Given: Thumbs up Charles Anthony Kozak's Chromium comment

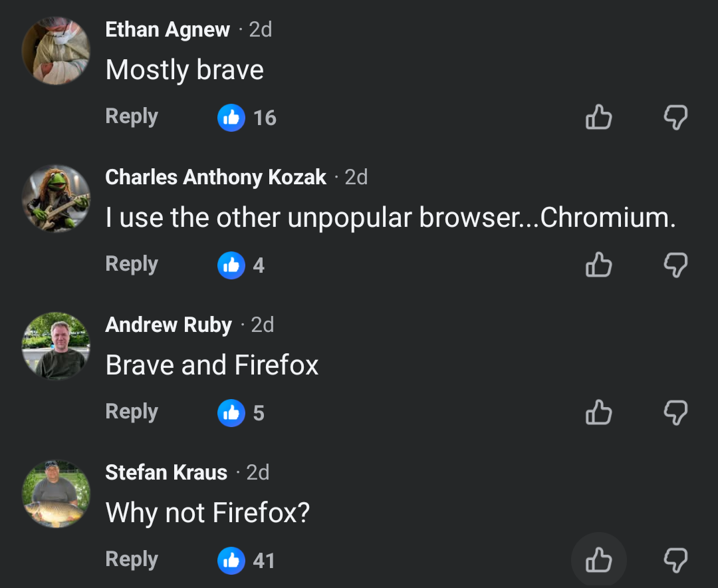Looking at the screenshot, I should click(598, 265).
